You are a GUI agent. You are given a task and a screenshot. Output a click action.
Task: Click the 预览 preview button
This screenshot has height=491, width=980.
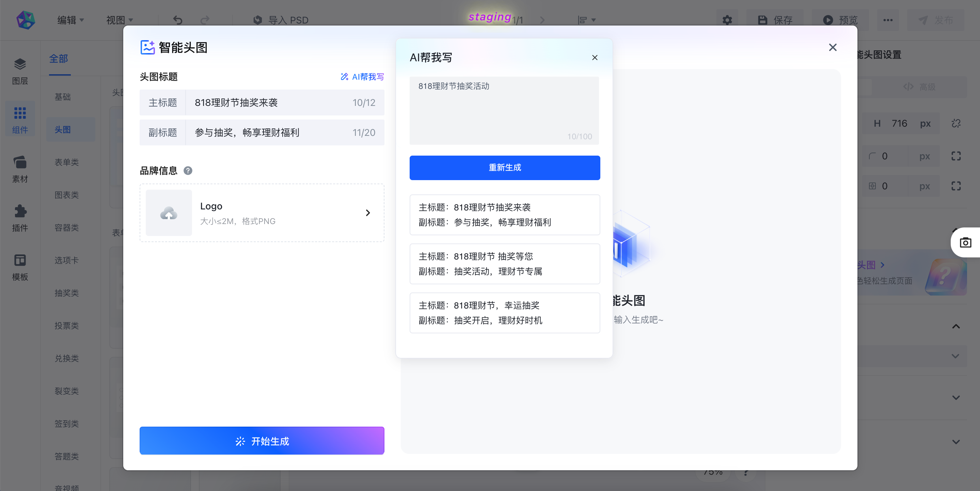pos(840,20)
